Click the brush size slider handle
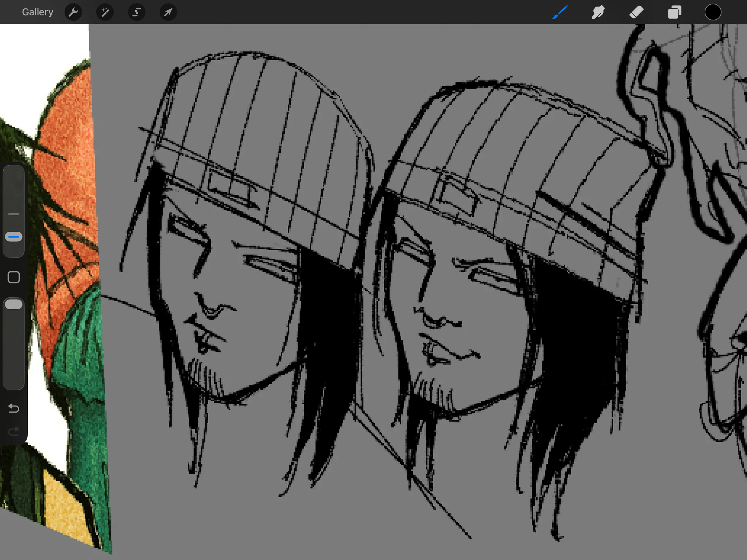 click(14, 237)
